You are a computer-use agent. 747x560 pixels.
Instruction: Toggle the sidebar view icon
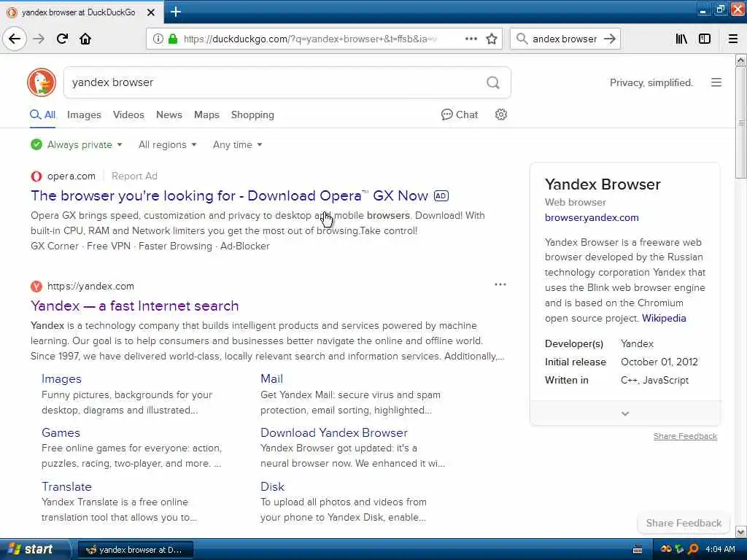[x=705, y=39]
